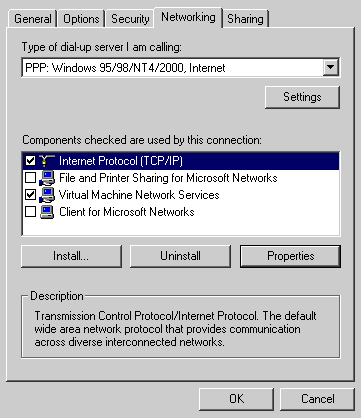Image resolution: width=361 pixels, height=418 pixels.
Task: Click the Client for Microsoft Networks icon
Action: point(47,212)
